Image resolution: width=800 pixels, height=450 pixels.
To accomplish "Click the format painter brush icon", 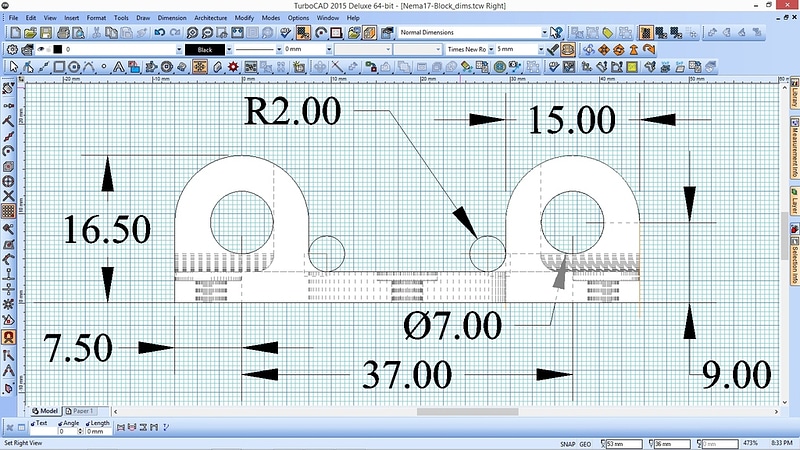I will click(x=553, y=49).
